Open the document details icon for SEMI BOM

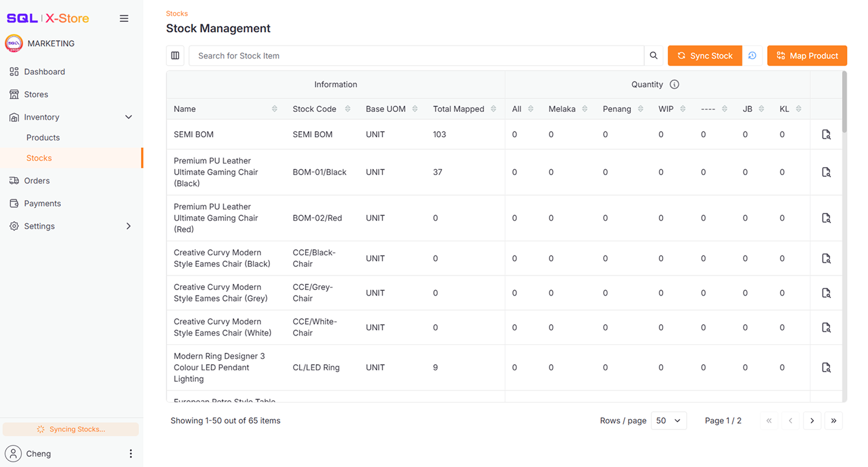tap(826, 134)
